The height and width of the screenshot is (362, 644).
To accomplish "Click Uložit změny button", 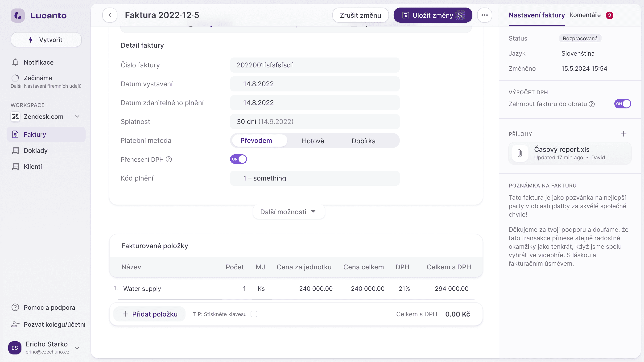I will click(x=433, y=15).
